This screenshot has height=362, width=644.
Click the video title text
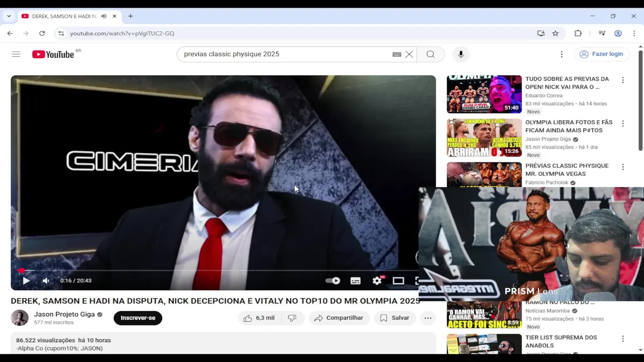(x=215, y=301)
